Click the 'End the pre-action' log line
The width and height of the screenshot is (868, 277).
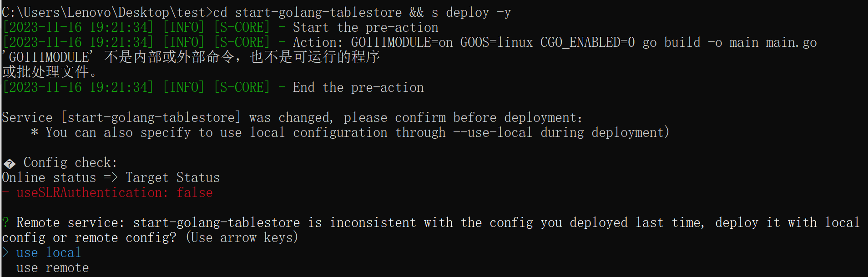[358, 88]
